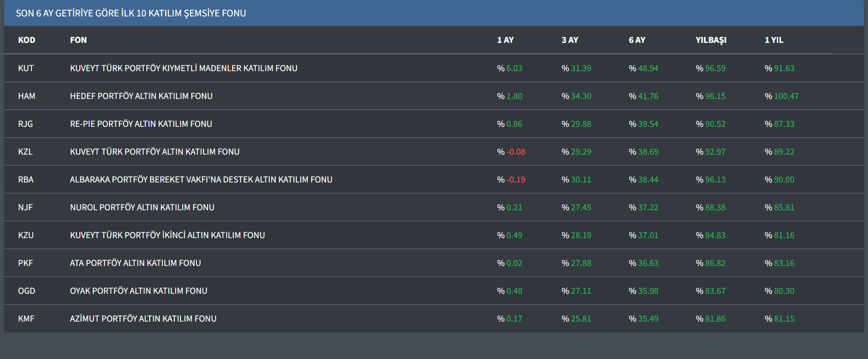Open Kuveyt Türk Kıymetli Madenler Katılım Fonu

[x=183, y=68]
